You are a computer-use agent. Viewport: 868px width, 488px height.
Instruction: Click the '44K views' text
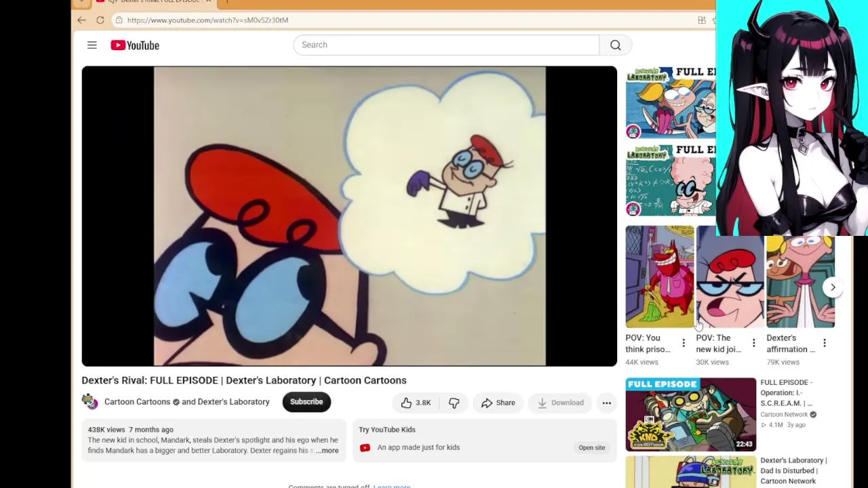pyautogui.click(x=642, y=362)
